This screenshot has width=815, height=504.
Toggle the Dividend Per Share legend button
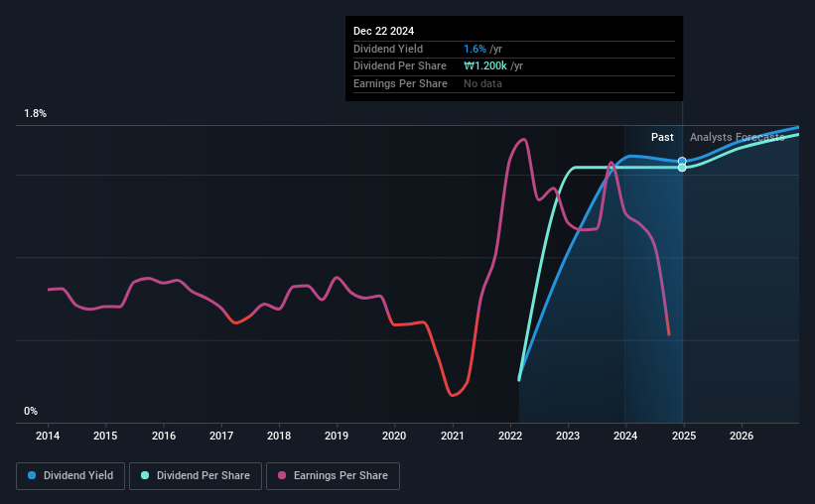[196, 476]
